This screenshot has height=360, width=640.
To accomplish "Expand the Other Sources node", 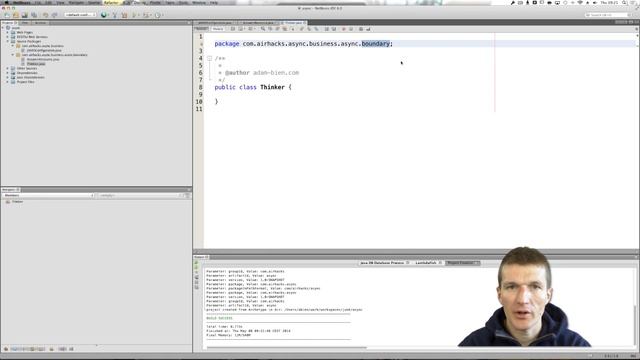I will [x=7, y=68].
